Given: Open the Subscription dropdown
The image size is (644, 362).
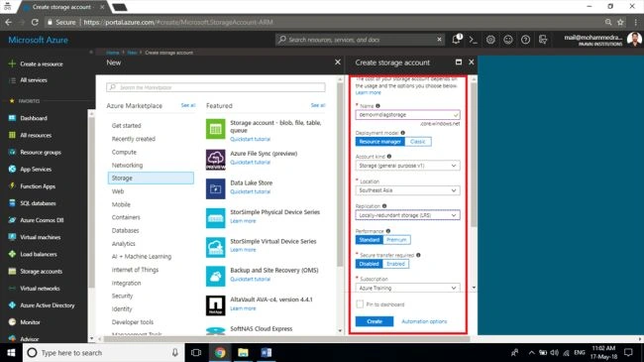Looking at the screenshot, I should point(407,288).
